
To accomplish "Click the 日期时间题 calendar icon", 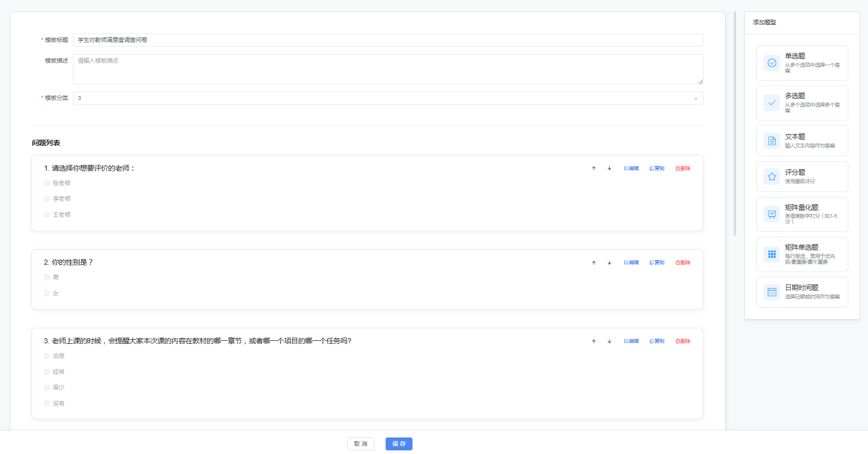I will pyautogui.click(x=772, y=292).
